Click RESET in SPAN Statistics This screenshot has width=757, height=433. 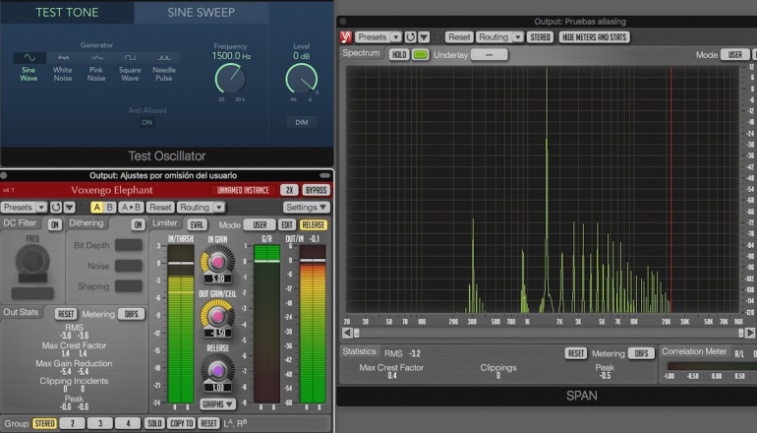coord(575,353)
